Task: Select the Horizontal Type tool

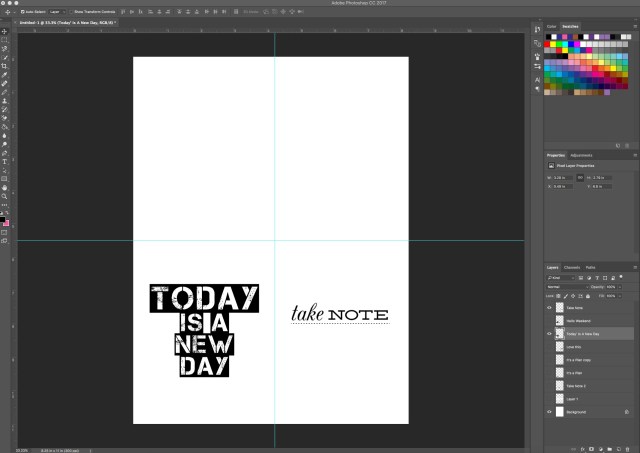Action: pos(5,160)
